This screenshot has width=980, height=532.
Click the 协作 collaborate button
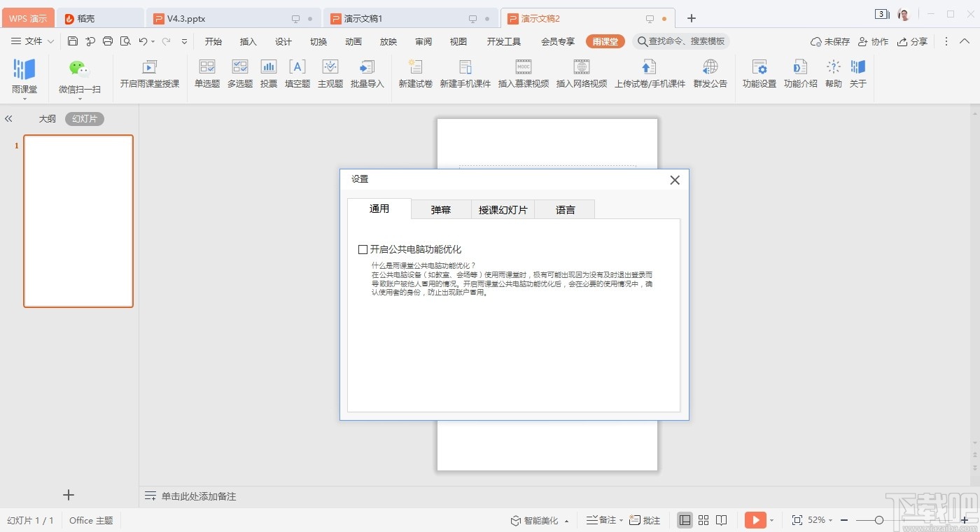pos(874,41)
